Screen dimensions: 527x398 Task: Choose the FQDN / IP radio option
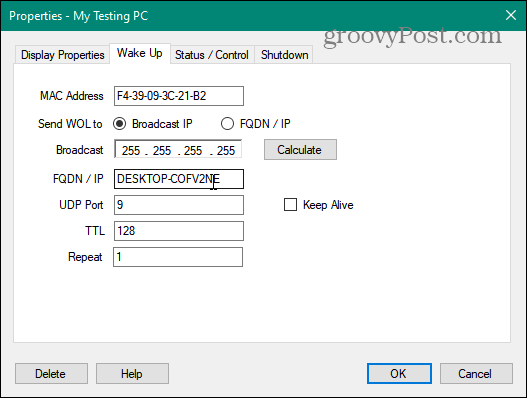[227, 124]
